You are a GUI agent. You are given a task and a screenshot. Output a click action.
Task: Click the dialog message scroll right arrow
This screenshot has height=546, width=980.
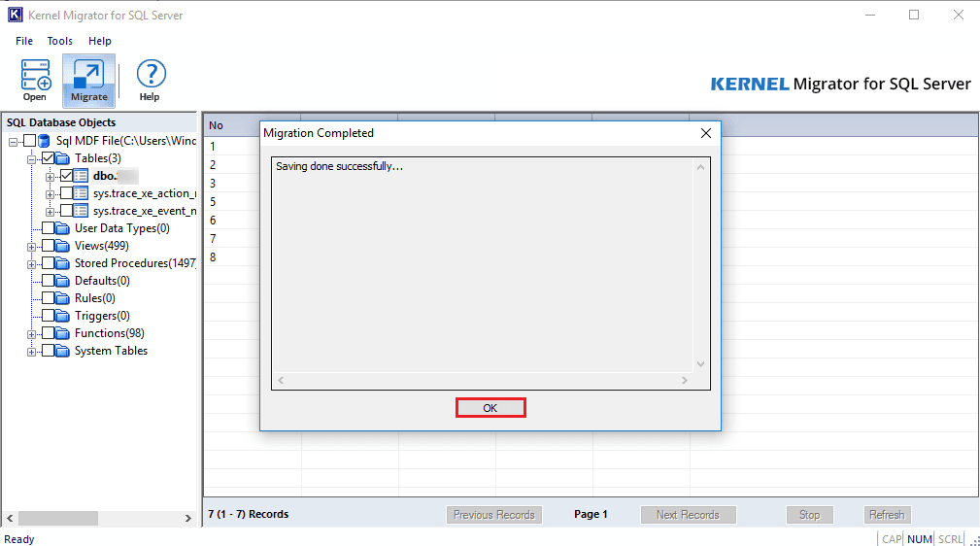[685, 380]
